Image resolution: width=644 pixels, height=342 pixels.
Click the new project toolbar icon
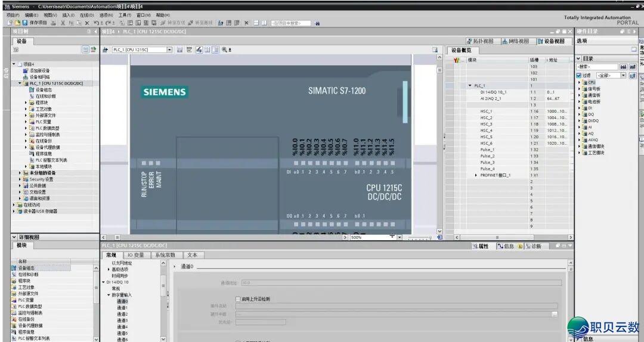[10, 23]
